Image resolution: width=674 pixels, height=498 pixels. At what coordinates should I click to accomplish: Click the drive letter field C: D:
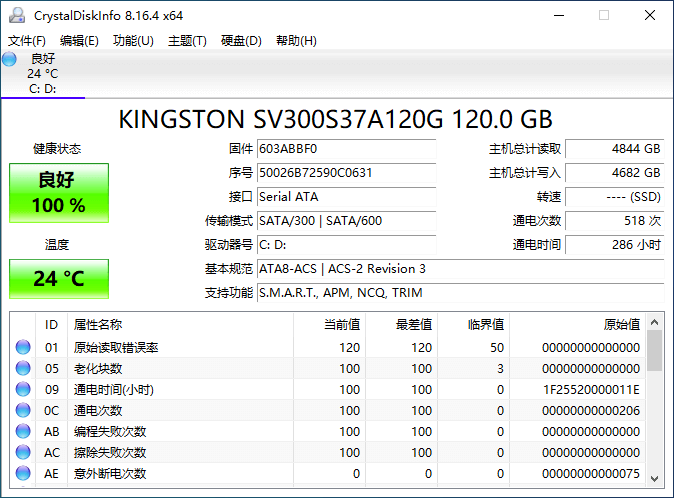click(x=346, y=245)
